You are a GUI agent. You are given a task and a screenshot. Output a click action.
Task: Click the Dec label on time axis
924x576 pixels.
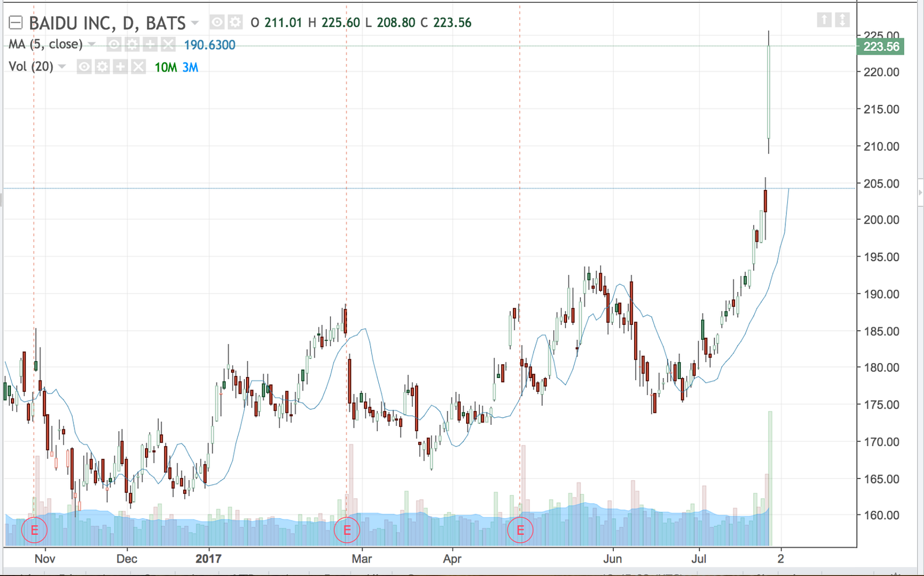(x=126, y=559)
